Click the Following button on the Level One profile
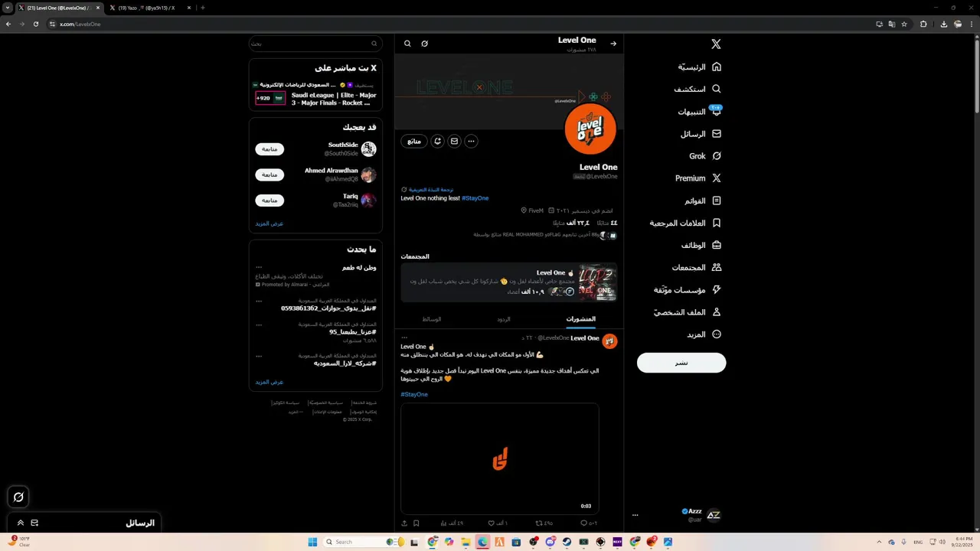This screenshot has height=551, width=980. coord(414,141)
